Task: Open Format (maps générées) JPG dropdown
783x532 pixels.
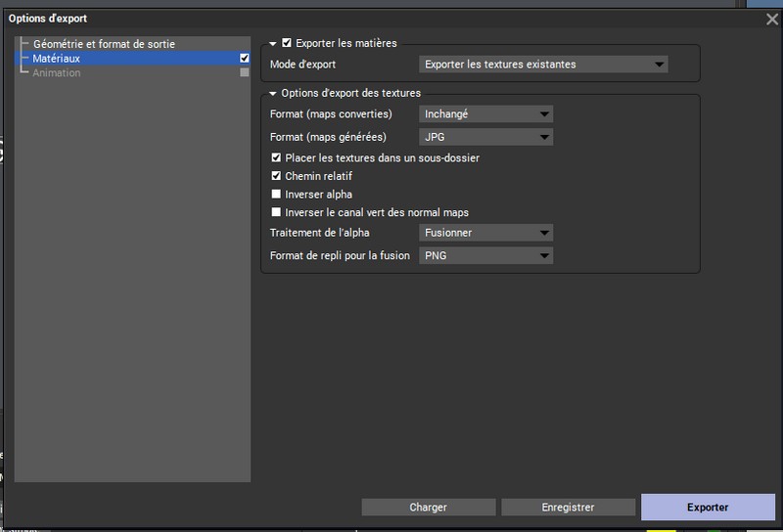Action: pyautogui.click(x=485, y=137)
